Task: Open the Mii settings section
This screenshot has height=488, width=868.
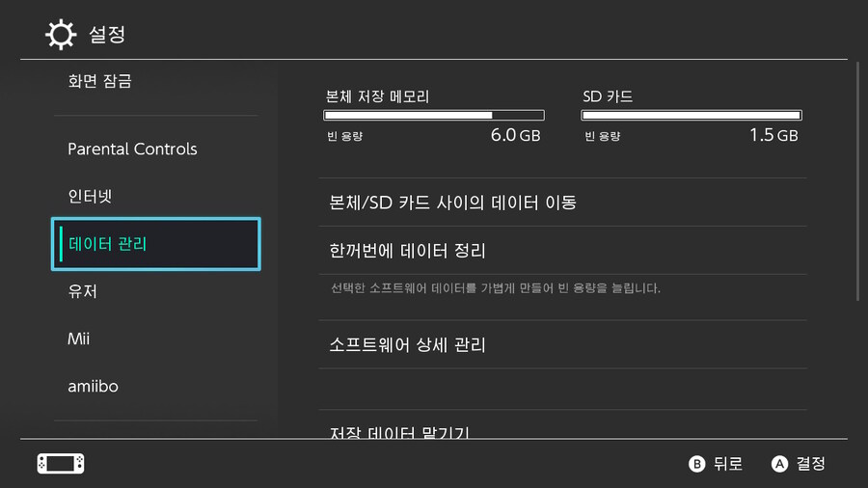Action: coord(79,339)
